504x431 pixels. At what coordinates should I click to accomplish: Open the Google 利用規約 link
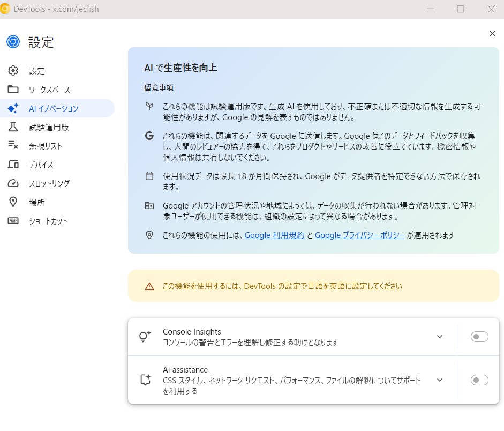point(274,235)
